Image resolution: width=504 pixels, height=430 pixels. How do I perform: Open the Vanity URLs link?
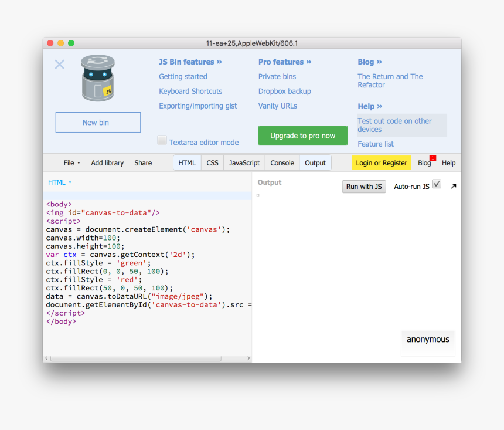278,106
